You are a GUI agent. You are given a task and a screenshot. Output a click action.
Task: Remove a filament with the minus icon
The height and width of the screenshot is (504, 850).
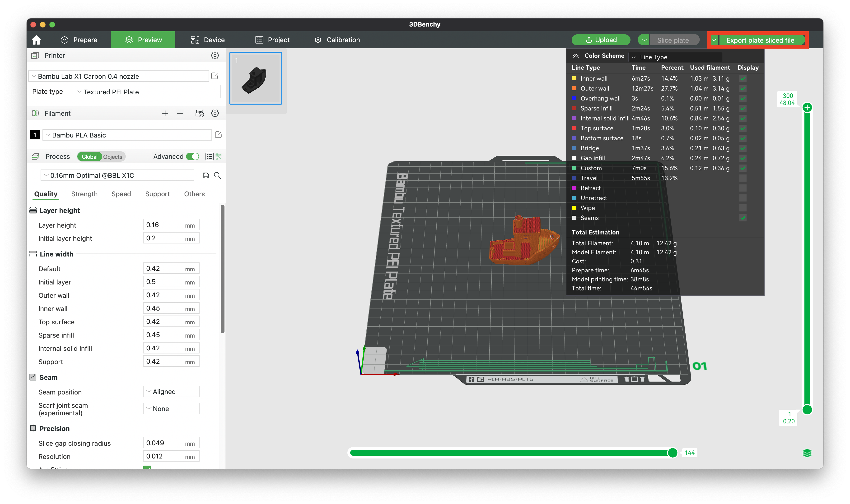coord(179,113)
